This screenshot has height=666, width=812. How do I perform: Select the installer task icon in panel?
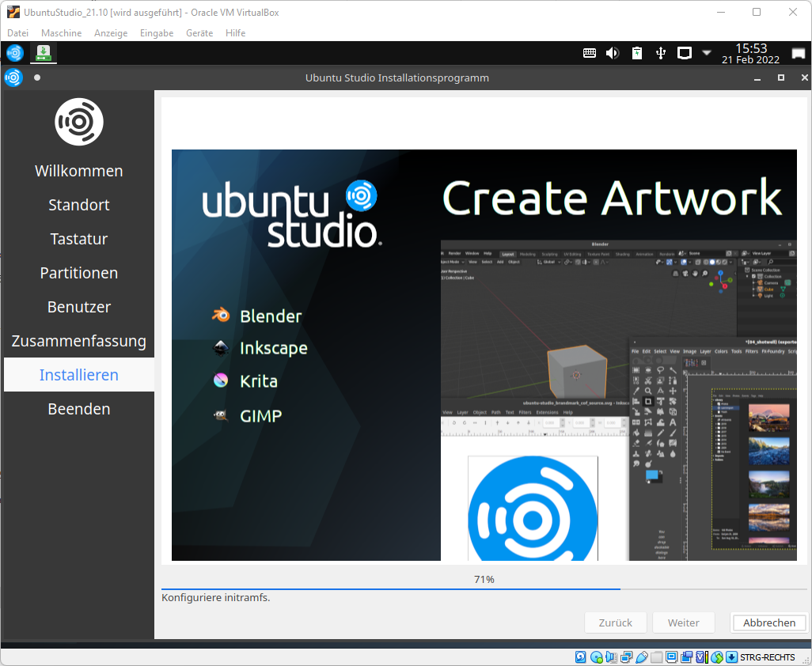click(x=44, y=53)
